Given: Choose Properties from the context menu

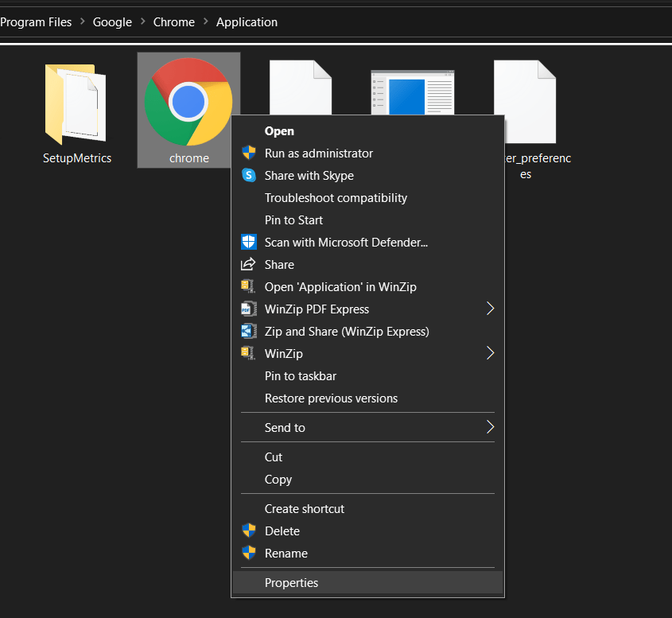Looking at the screenshot, I should coord(291,582).
